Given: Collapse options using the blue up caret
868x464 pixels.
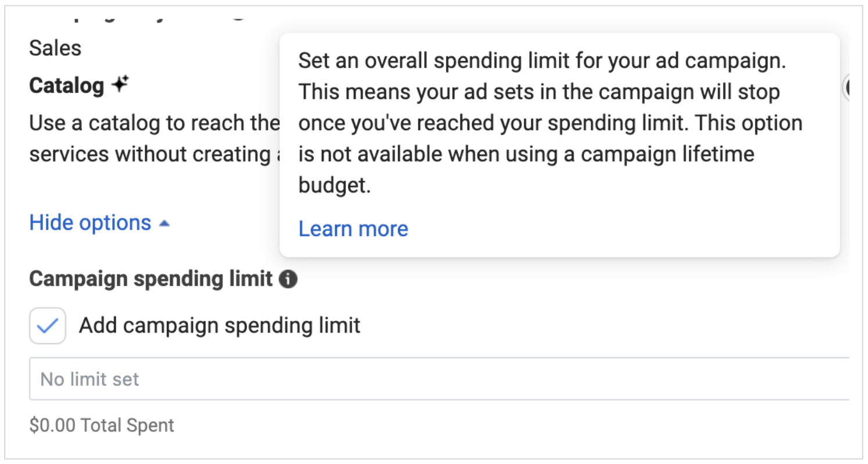Looking at the screenshot, I should tap(164, 223).
